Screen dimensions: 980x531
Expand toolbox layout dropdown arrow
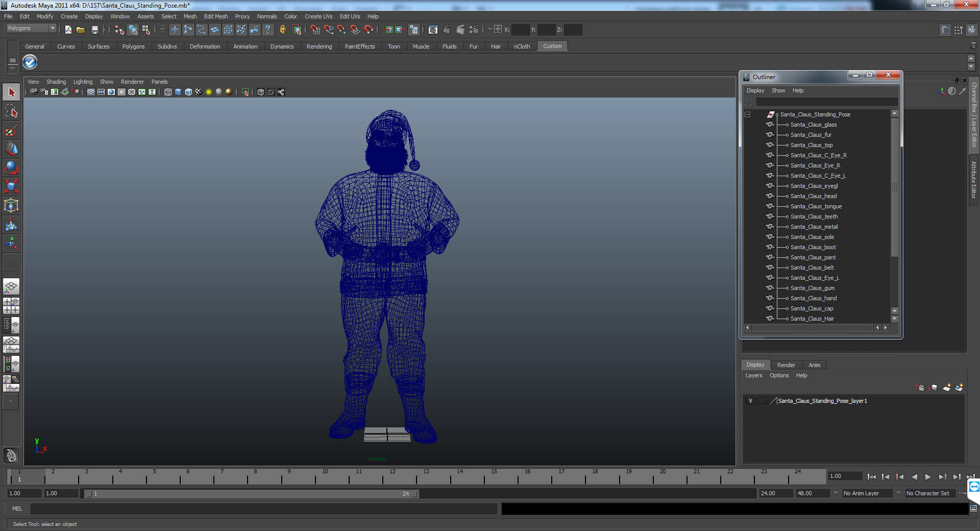tap(10, 401)
